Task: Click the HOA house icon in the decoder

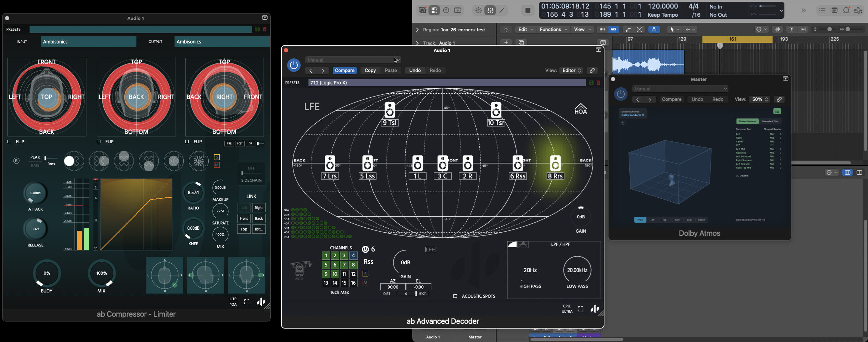Action: [581, 109]
